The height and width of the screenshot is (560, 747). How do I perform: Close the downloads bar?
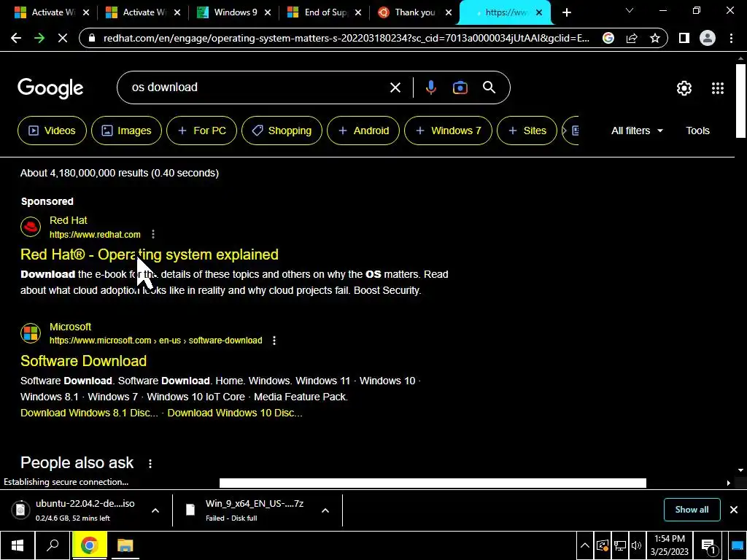pyautogui.click(x=734, y=510)
